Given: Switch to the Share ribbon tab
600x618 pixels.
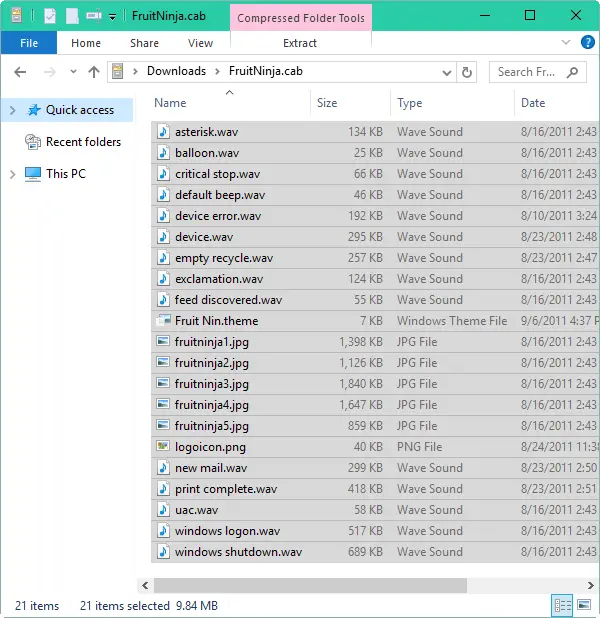Looking at the screenshot, I should coord(144,43).
